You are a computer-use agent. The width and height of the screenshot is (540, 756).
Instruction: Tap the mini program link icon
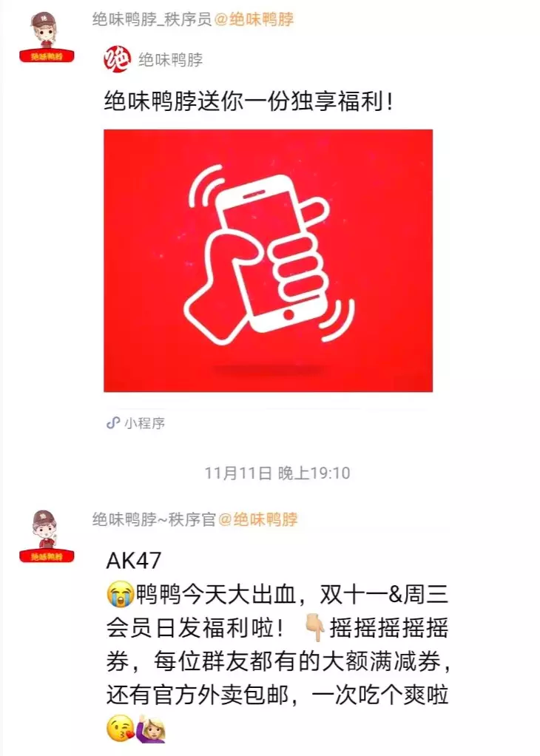tap(113, 423)
